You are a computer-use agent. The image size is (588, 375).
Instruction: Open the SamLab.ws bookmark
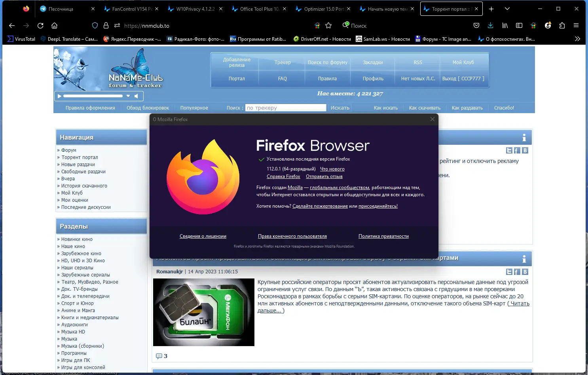point(383,39)
